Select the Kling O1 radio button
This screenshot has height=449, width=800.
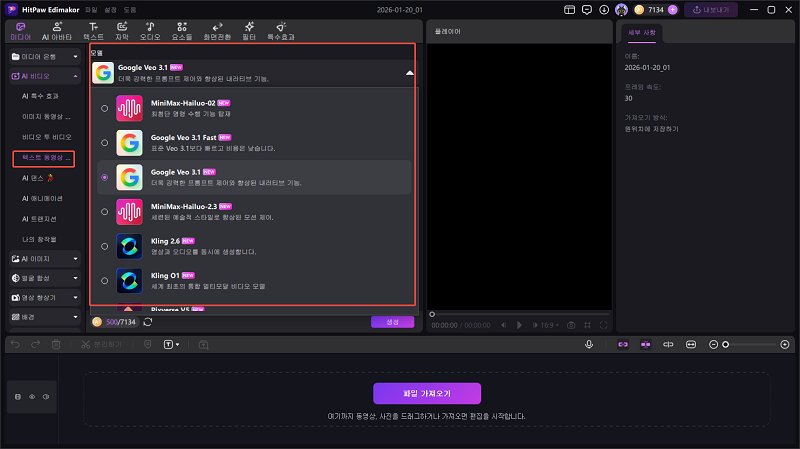click(x=105, y=281)
